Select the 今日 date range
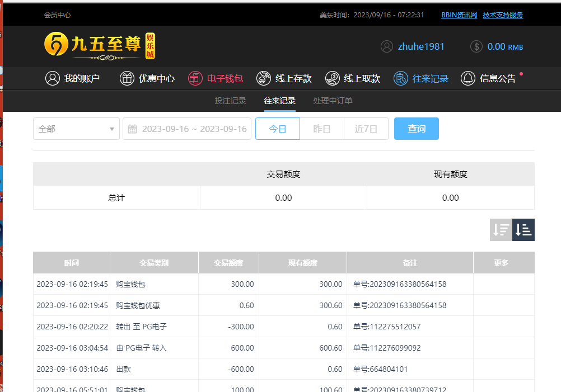 click(278, 129)
